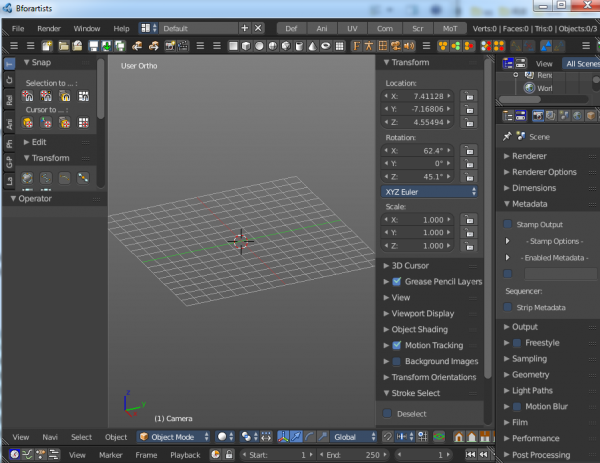The width and height of the screenshot is (600, 463).
Task: Click the pin icon beside Scene
Action: point(508,136)
